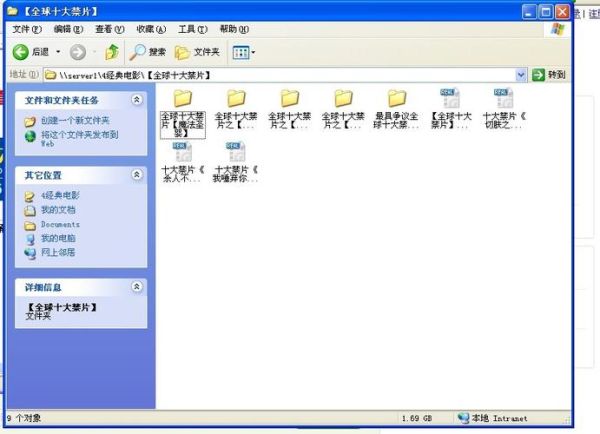
Task: Go up one folder level icon
Action: point(112,52)
